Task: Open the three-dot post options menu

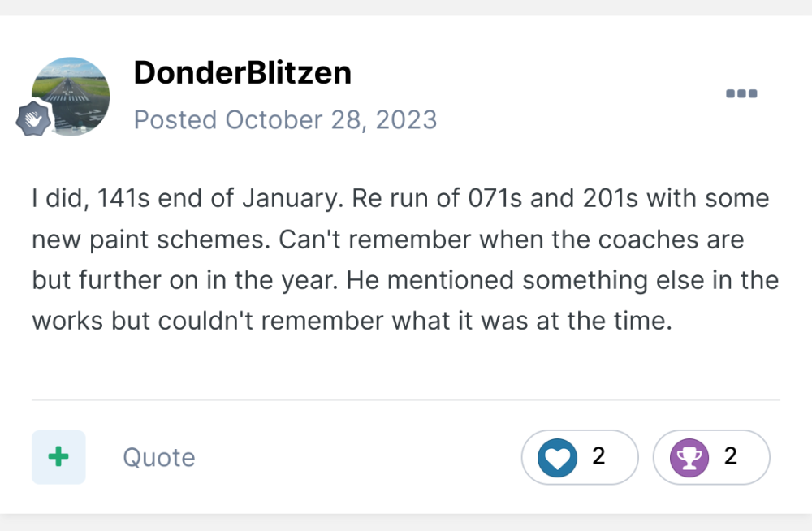Action: point(741,94)
